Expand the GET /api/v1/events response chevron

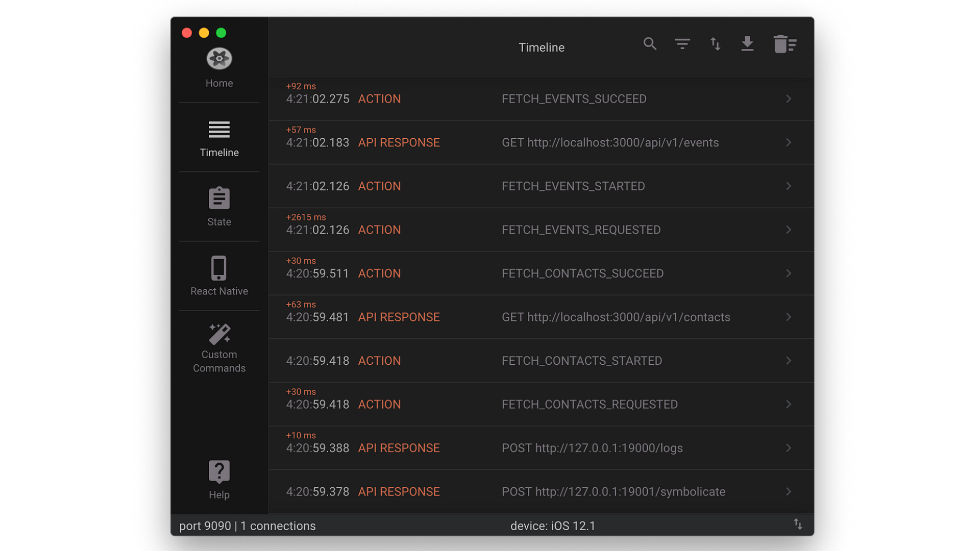[789, 142]
